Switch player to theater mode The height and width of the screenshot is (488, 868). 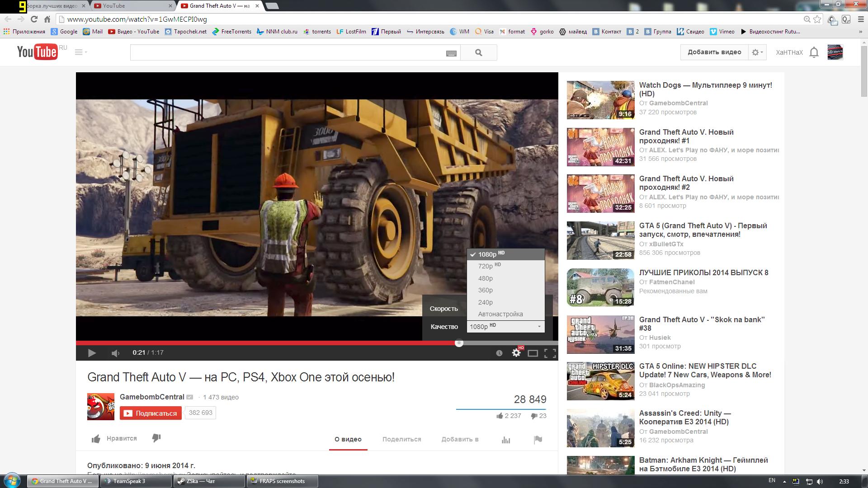click(533, 353)
